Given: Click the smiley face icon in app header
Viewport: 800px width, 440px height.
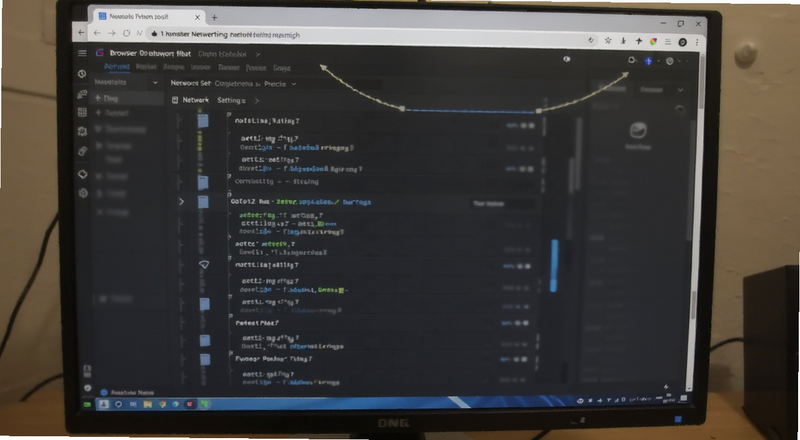Looking at the screenshot, I should click(x=670, y=61).
